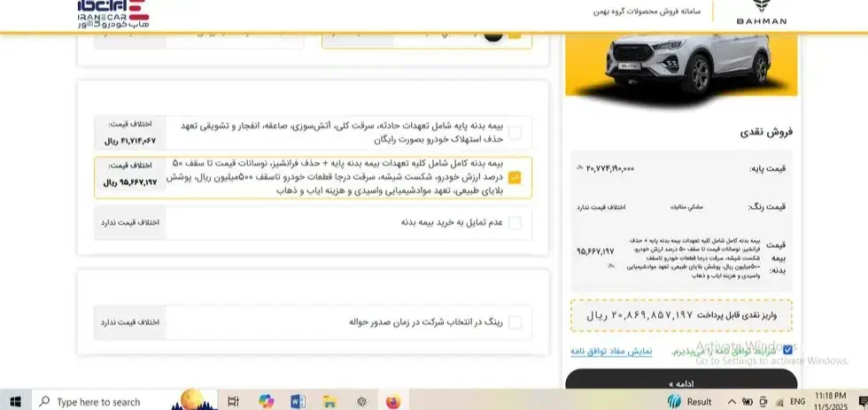Check the basic body insurance option (بیمه بدنه پایه)
Viewport: 868px width, 410px height.
coord(515,133)
